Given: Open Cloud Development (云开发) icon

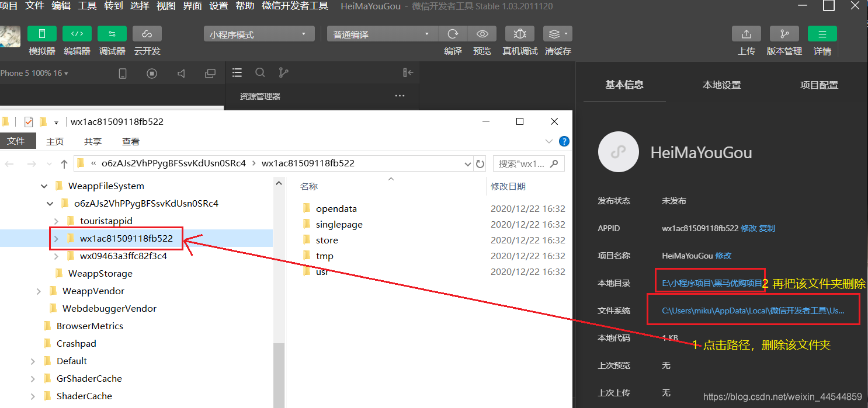Looking at the screenshot, I should point(147,34).
